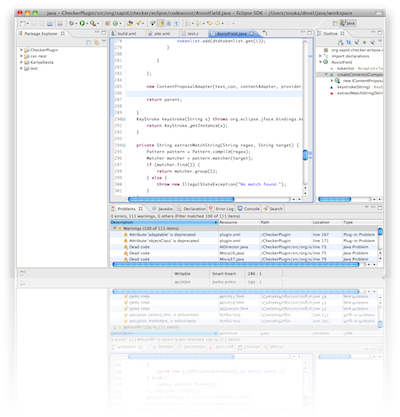Open the Run button dropdown arrow
Viewport: 400px width, 417px height.
point(87,24)
